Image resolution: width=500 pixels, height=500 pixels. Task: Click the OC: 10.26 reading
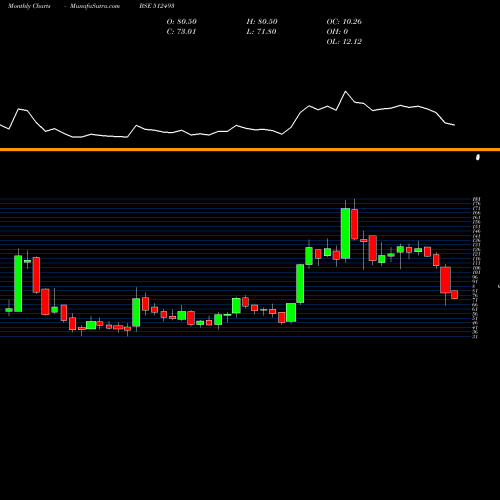(x=344, y=21)
